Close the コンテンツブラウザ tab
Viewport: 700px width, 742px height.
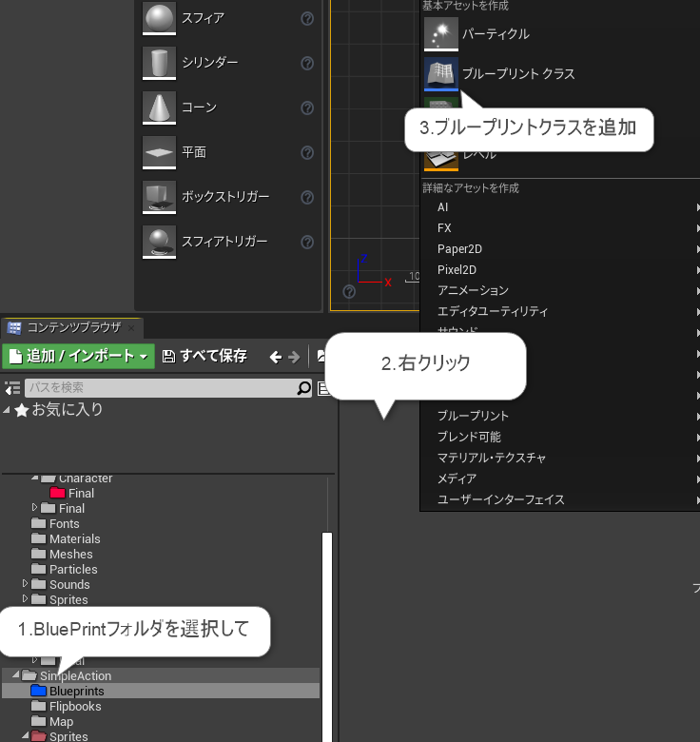tap(131, 327)
